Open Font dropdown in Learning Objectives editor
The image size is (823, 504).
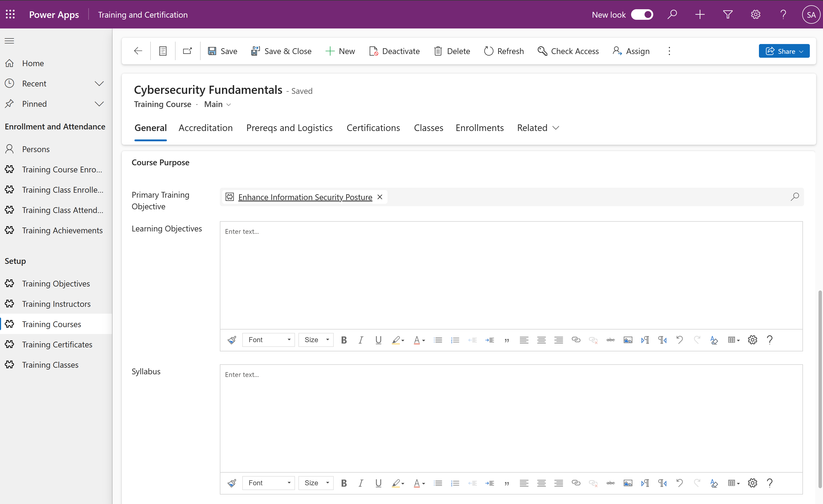pyautogui.click(x=269, y=340)
